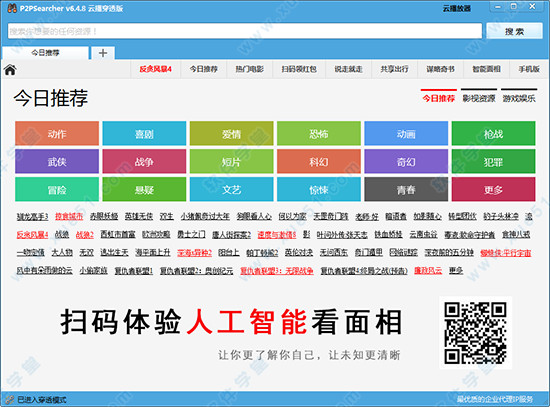This screenshot has width=550, height=407.
Task: Choose the 文艺 genre tile
Action: (232, 189)
